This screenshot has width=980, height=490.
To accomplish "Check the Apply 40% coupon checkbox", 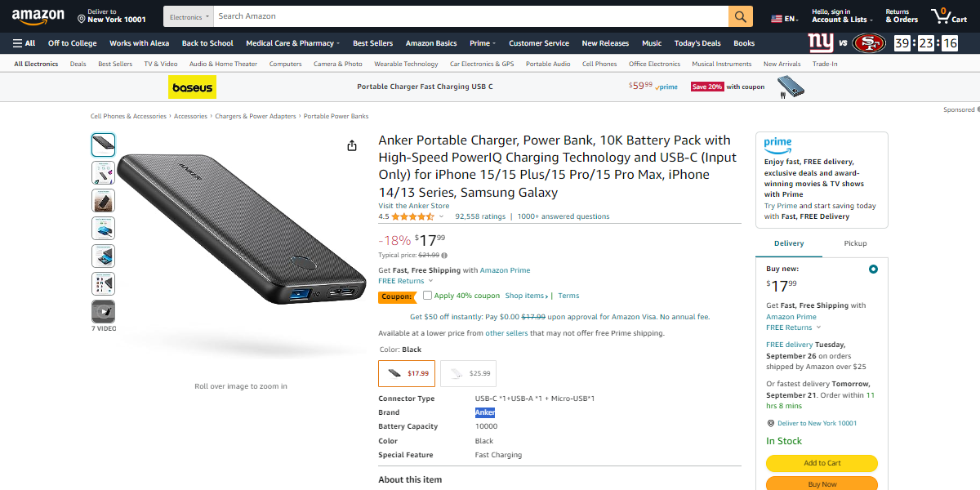I will [x=427, y=296].
